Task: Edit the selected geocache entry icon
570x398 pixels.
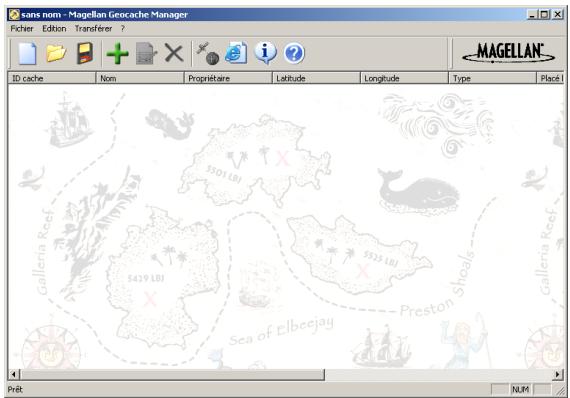Action: [x=146, y=53]
